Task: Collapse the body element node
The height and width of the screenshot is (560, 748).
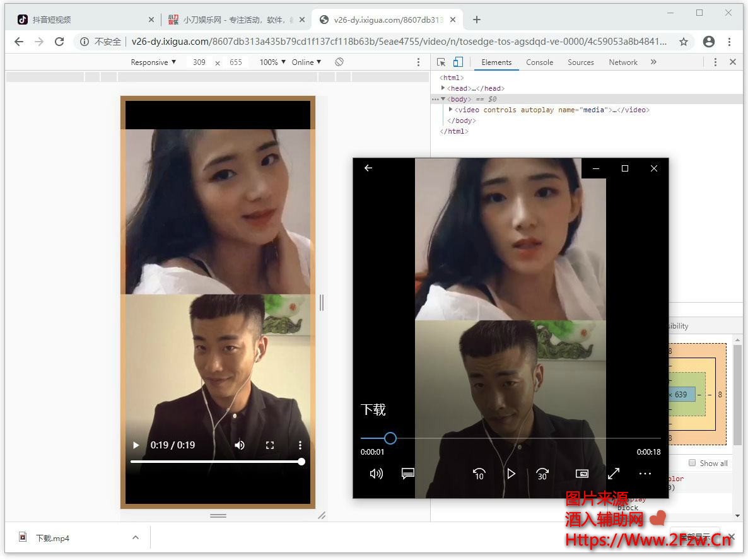Action: (443, 99)
